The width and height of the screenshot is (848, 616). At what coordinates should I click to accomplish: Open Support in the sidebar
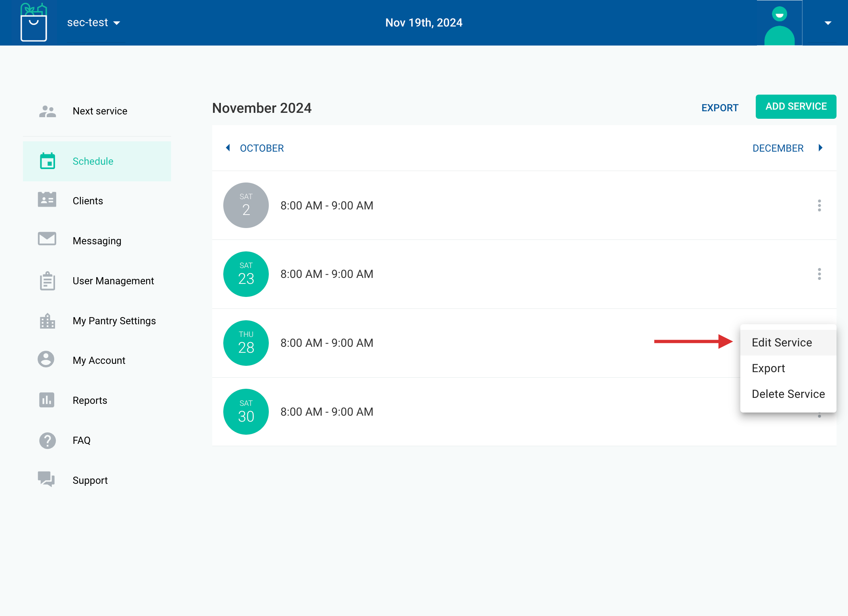point(97,480)
